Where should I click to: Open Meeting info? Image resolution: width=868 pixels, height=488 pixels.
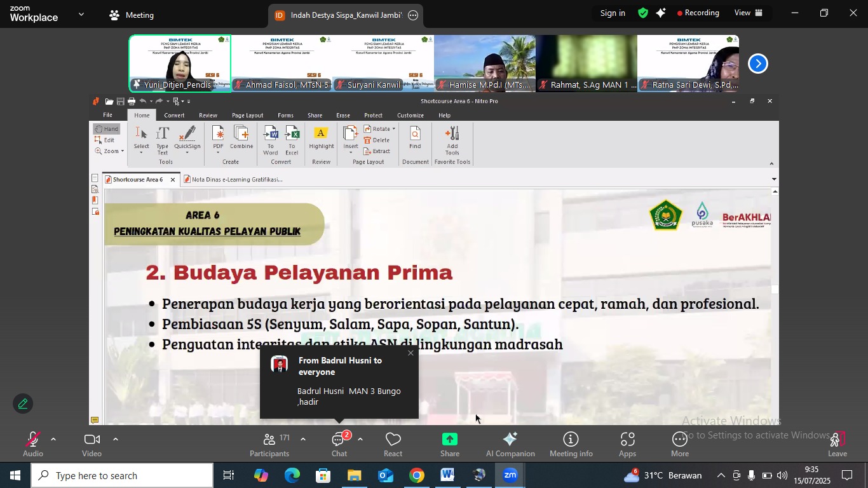[571, 444]
